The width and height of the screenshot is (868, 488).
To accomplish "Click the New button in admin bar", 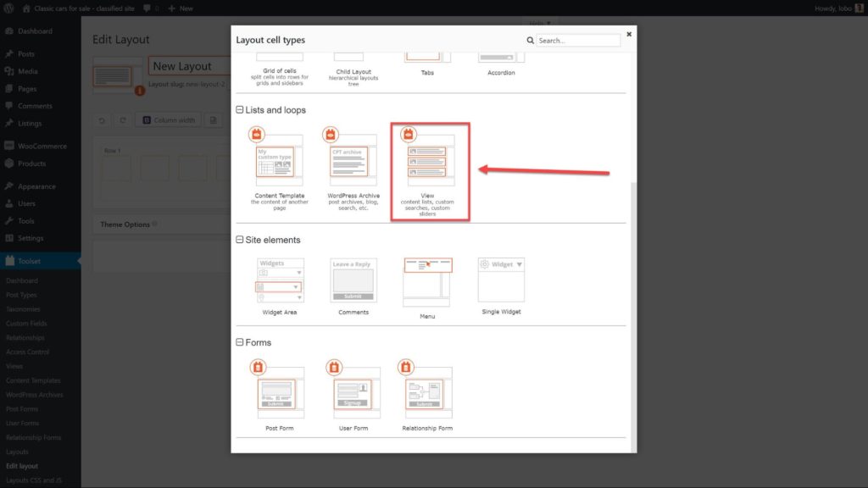I will coord(181,8).
